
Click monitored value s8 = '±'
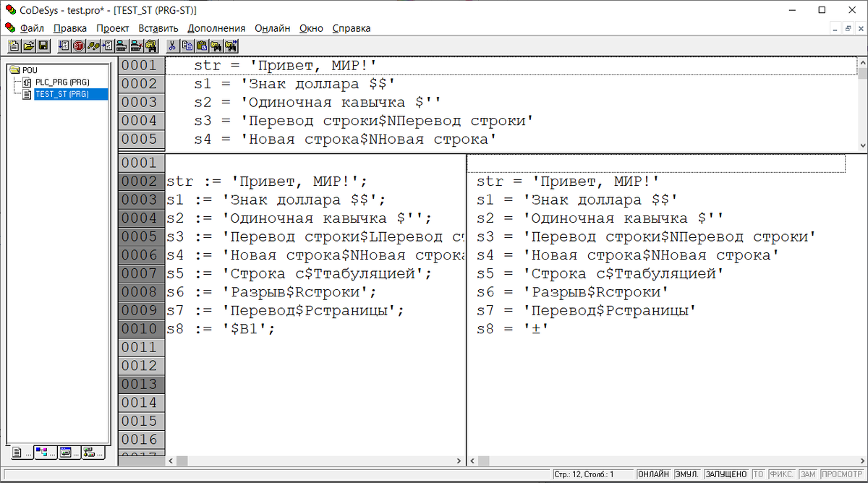(513, 328)
